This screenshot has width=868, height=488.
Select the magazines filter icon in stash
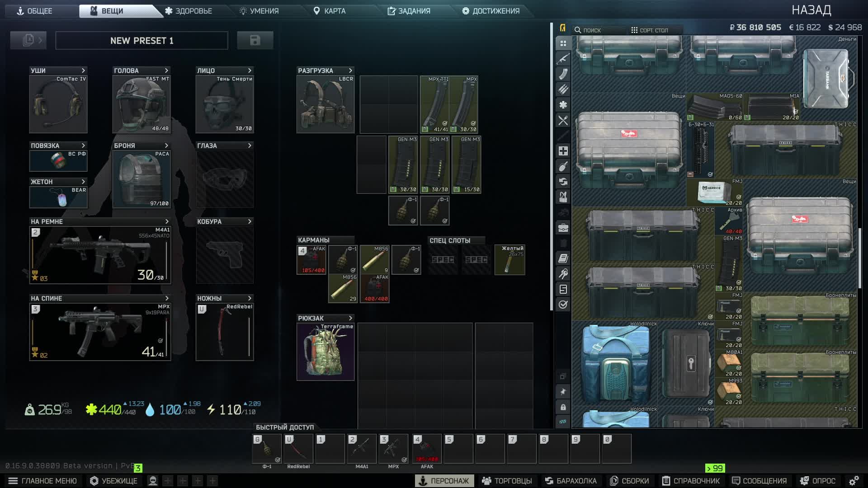[563, 74]
